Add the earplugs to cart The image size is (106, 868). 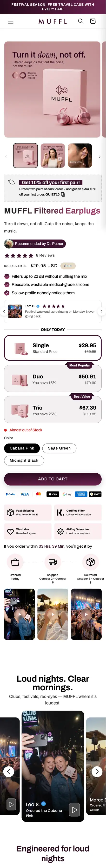(x=53, y=479)
